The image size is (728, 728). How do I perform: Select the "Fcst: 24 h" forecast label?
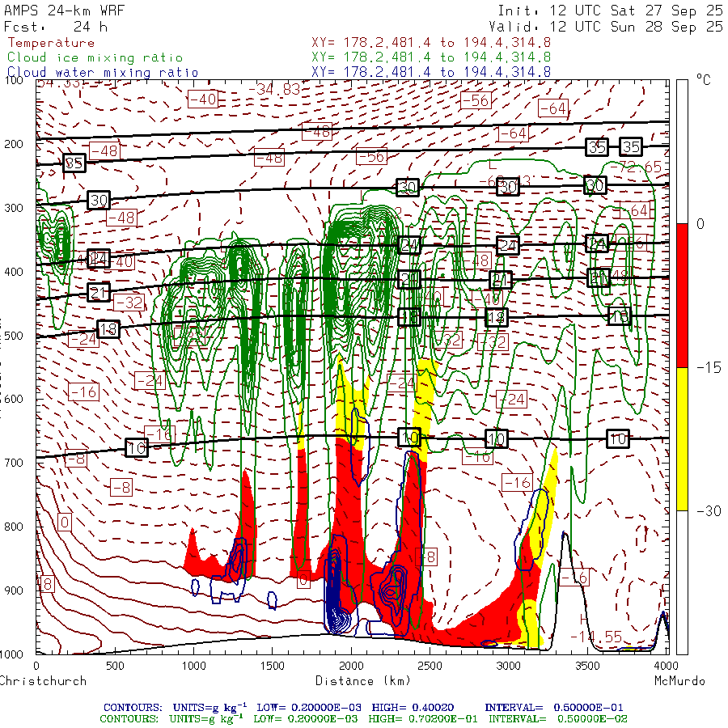tap(56, 27)
